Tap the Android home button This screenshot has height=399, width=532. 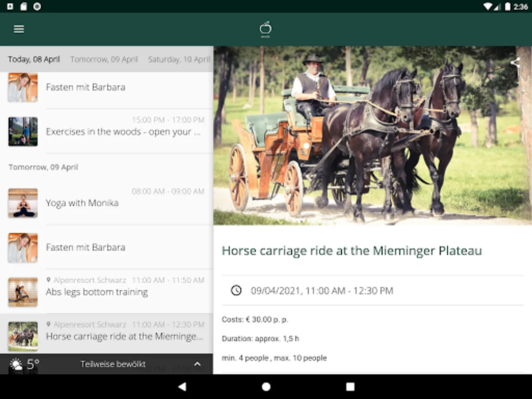(266, 387)
